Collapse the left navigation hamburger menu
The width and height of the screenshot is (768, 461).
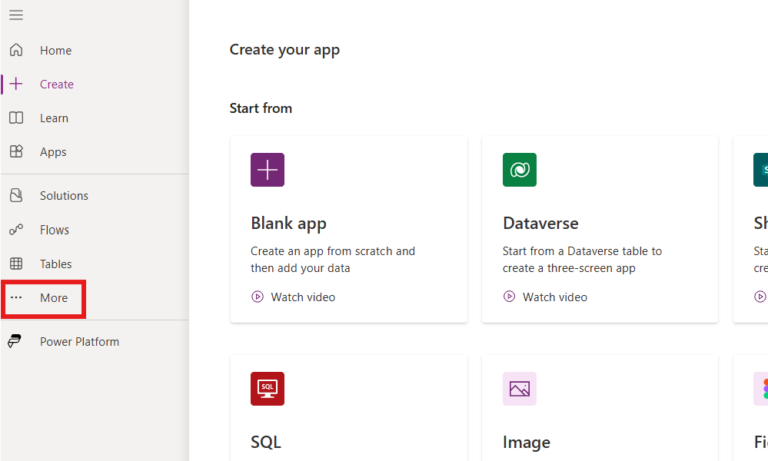pyautogui.click(x=16, y=15)
